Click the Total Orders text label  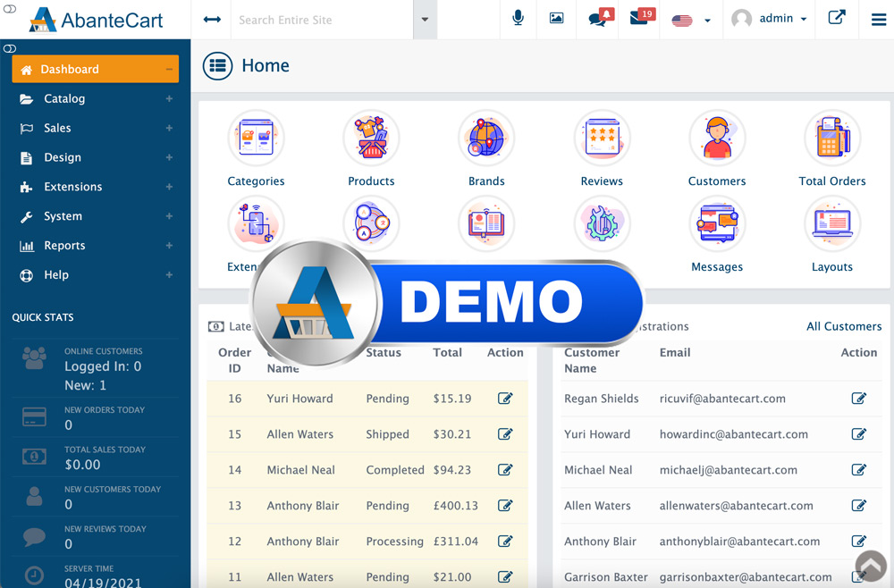click(832, 181)
